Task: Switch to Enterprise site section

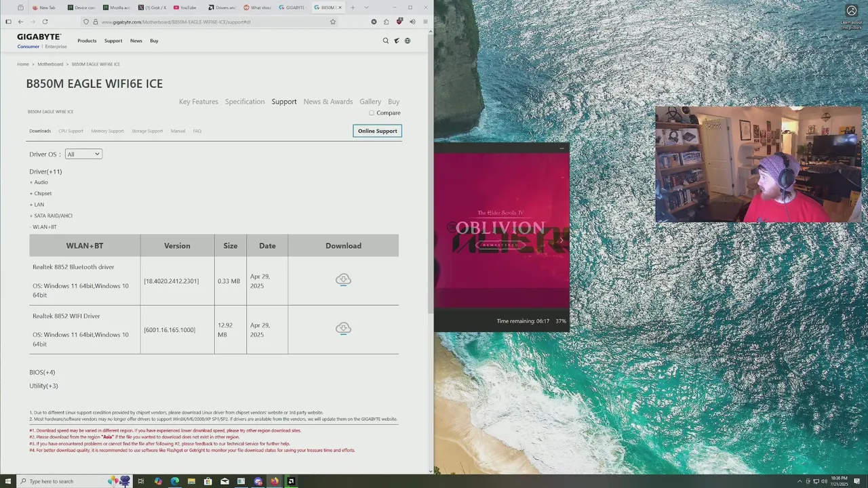Action: click(56, 47)
